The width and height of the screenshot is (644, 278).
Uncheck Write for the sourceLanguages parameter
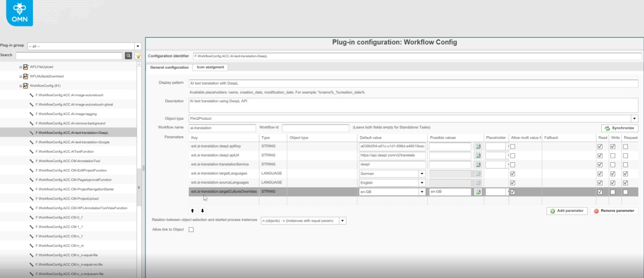click(613, 183)
